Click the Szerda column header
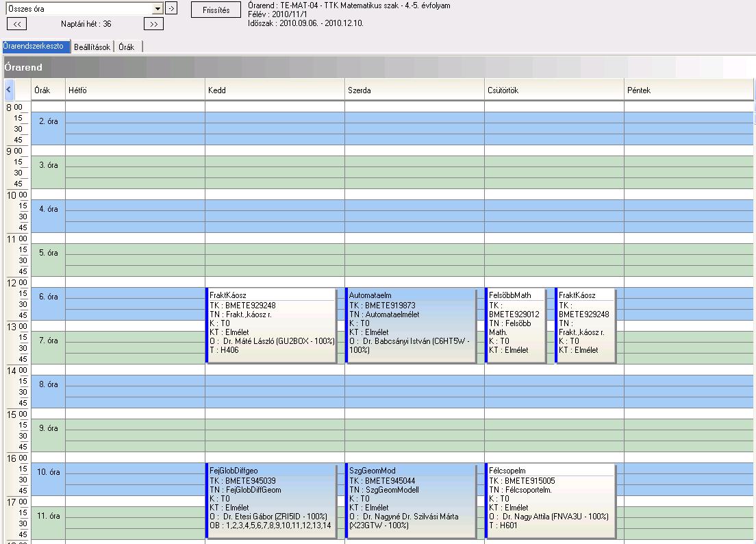 (415, 90)
